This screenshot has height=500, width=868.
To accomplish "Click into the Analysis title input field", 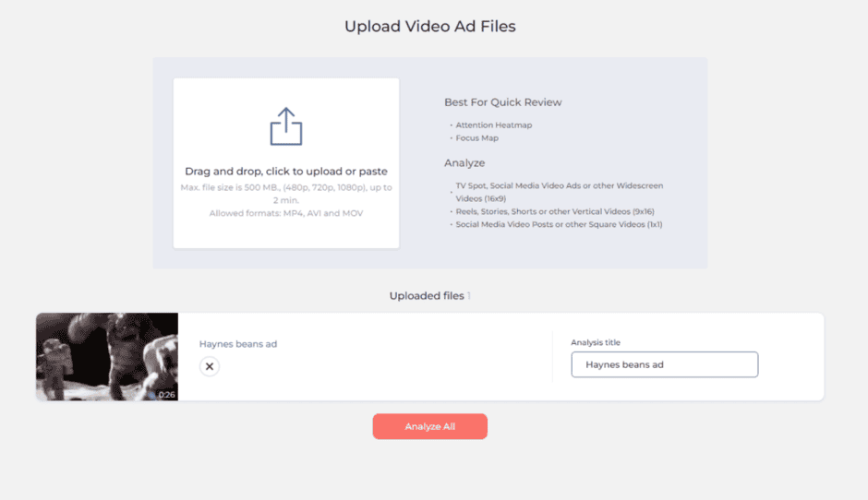I will tap(664, 364).
